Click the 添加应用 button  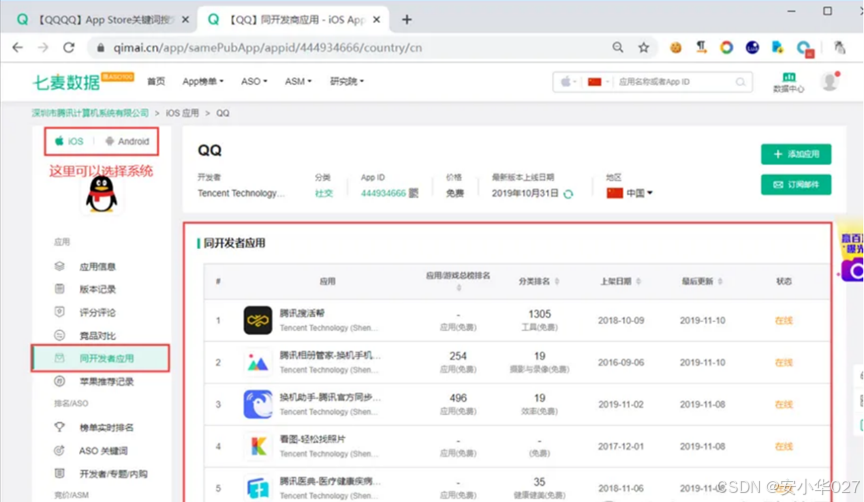coord(796,154)
